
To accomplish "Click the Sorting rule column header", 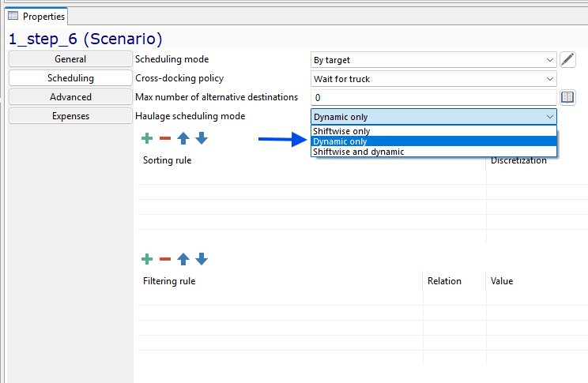I will (168, 160).
